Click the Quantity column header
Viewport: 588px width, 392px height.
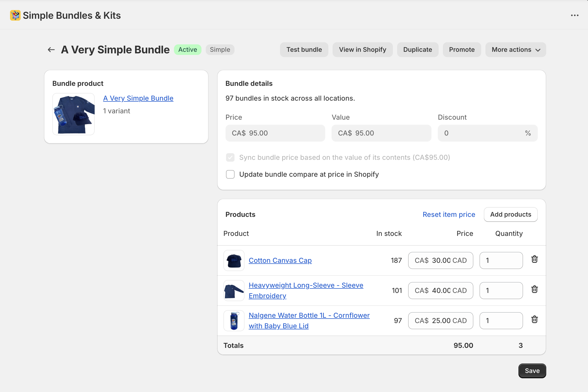[x=509, y=234]
